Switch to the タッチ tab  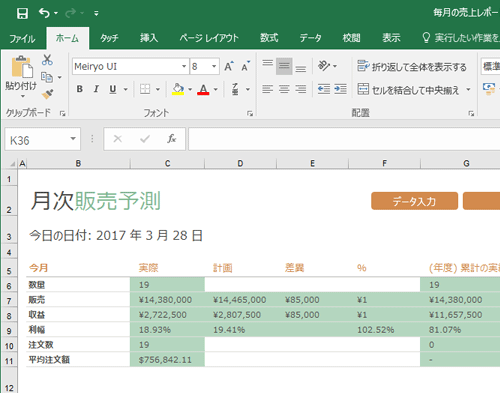click(x=109, y=38)
